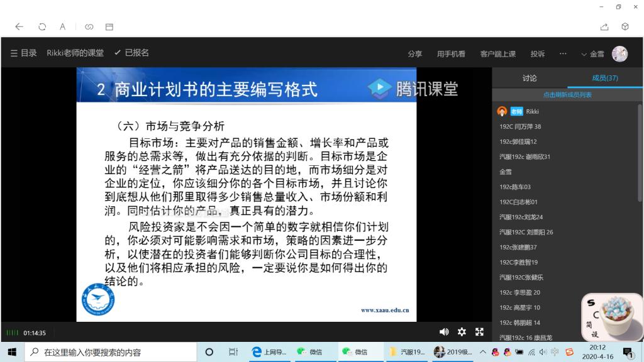Expand the 金雪 user dropdown

coord(592,54)
